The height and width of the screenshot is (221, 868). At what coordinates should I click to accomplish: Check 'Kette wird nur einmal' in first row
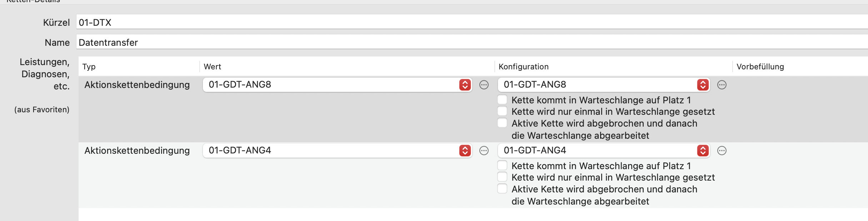click(x=502, y=111)
